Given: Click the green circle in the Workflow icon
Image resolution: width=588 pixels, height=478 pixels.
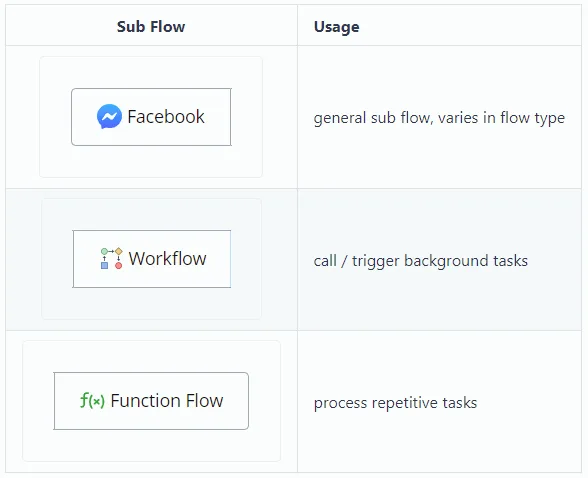Looking at the screenshot, I should tap(104, 251).
